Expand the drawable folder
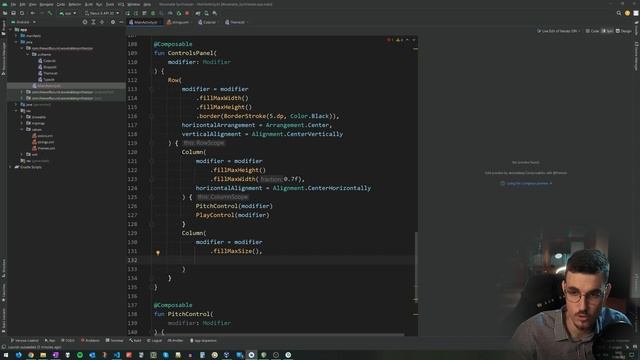 click(22, 117)
